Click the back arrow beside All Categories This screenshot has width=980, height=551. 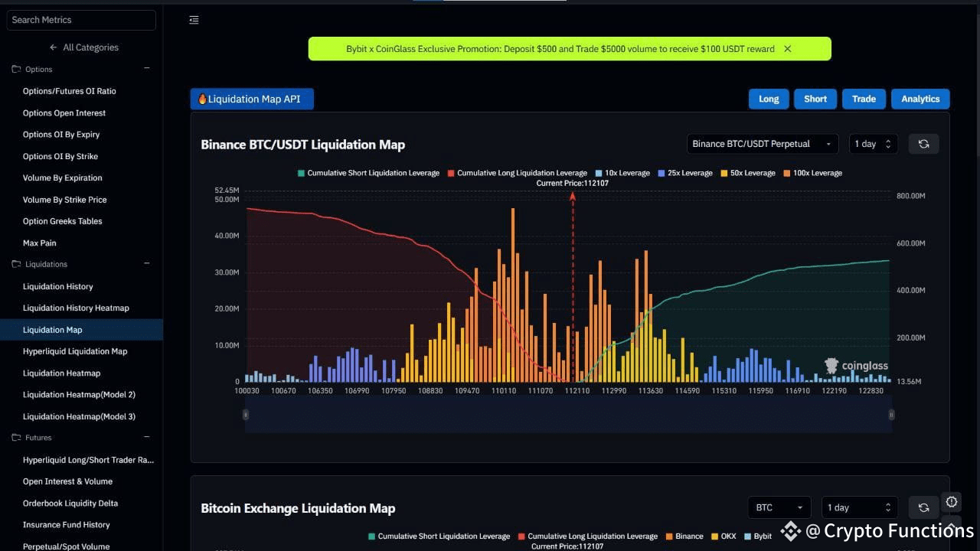point(54,47)
